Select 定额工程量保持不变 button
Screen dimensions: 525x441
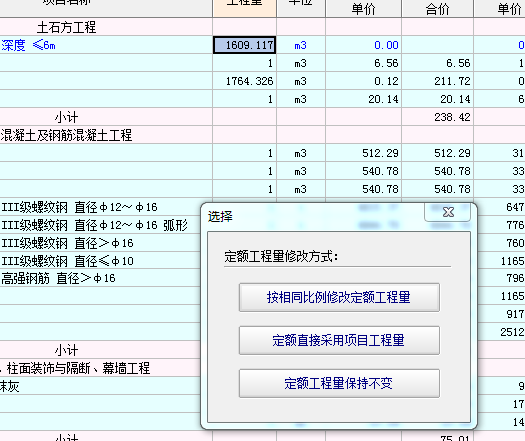(339, 383)
